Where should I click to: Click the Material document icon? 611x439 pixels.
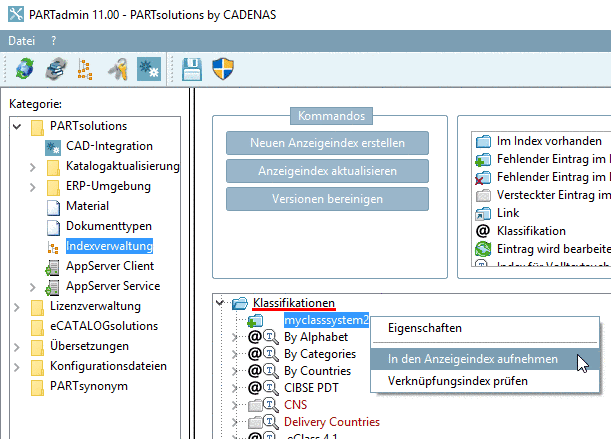click(53, 207)
